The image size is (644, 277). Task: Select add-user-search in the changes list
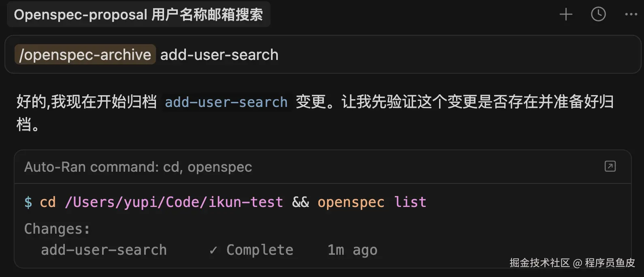(x=104, y=250)
